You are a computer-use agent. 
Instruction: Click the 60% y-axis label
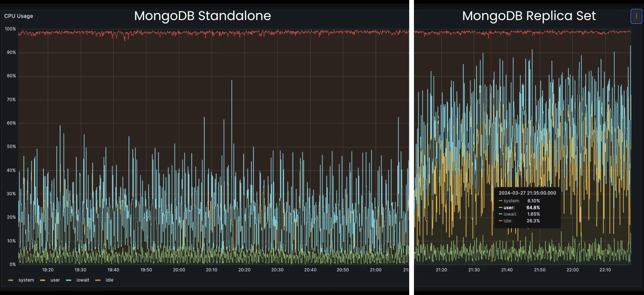pos(11,123)
